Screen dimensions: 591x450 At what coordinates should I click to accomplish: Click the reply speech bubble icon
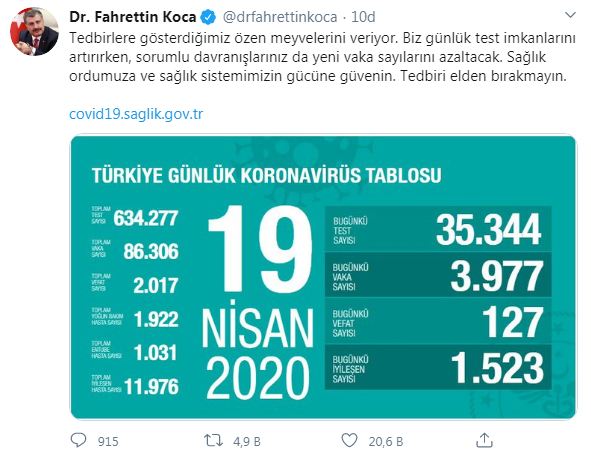78,440
